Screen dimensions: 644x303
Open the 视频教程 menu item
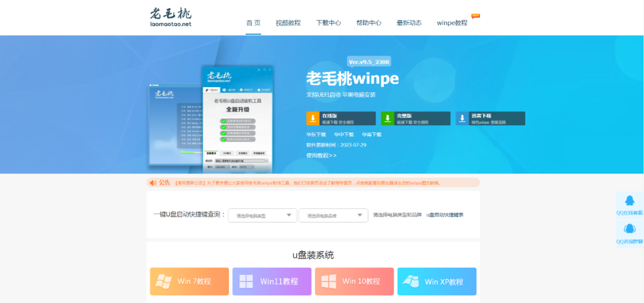[288, 23]
